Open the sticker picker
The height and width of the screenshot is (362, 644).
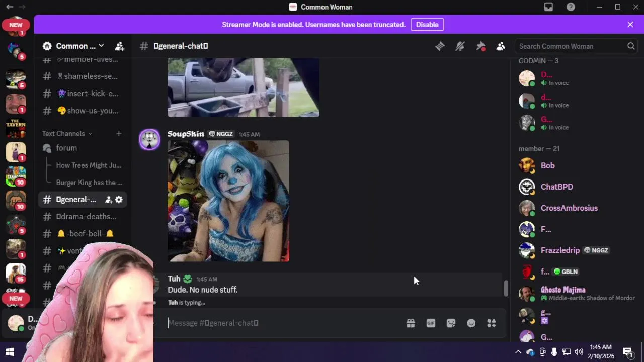point(451,323)
